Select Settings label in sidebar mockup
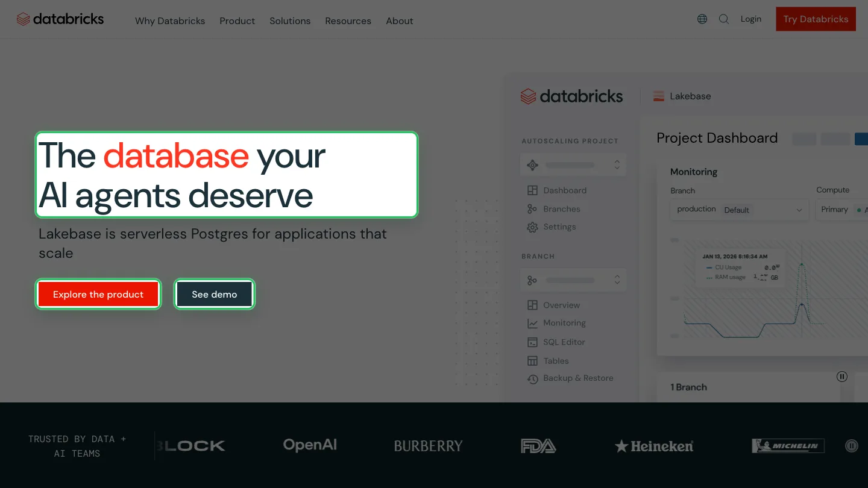The width and height of the screenshot is (868, 488). [x=559, y=227]
